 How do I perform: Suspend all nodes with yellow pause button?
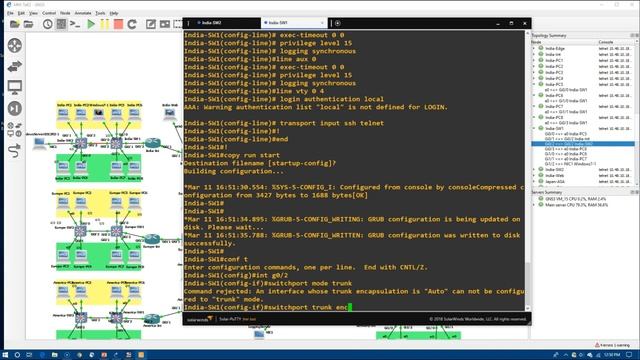pos(104,24)
